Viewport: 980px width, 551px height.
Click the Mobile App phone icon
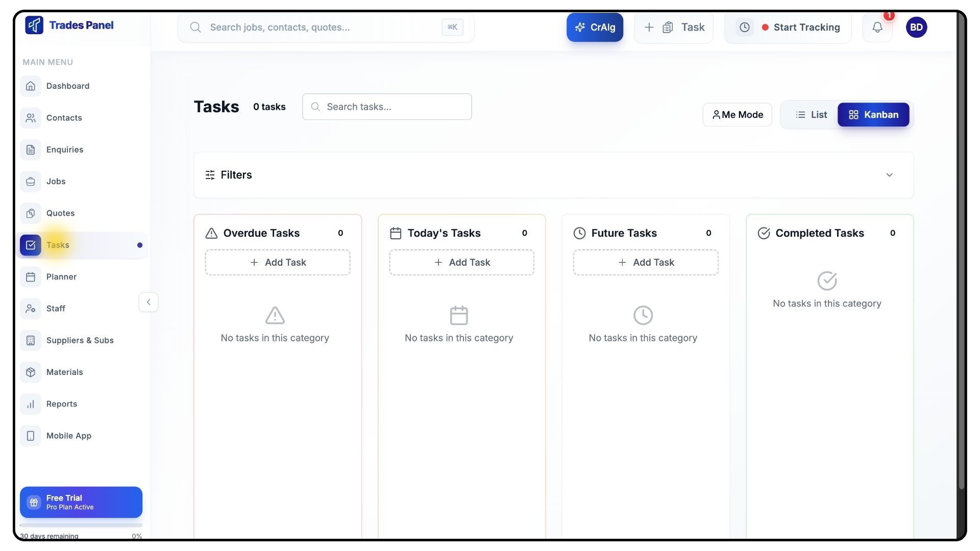point(31,436)
